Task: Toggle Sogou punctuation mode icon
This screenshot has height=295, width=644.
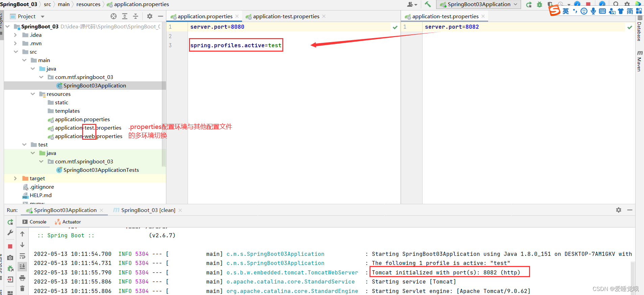Action: click(x=575, y=11)
